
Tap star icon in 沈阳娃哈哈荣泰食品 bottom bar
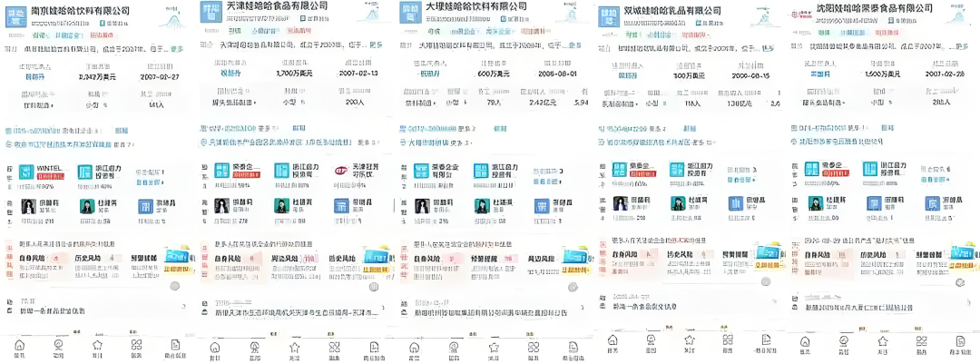883,341
